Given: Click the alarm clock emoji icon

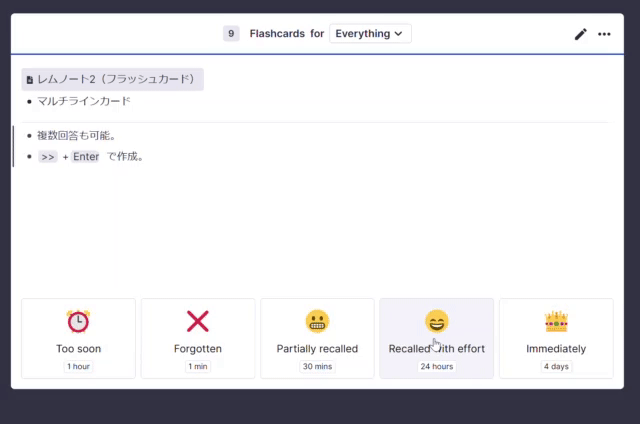Looking at the screenshot, I should (78, 321).
